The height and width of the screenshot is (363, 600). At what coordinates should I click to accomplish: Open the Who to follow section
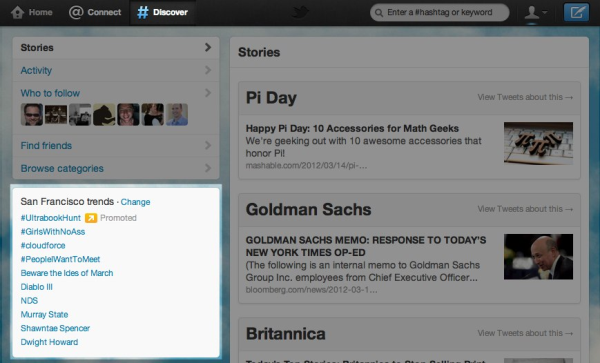tap(50, 93)
